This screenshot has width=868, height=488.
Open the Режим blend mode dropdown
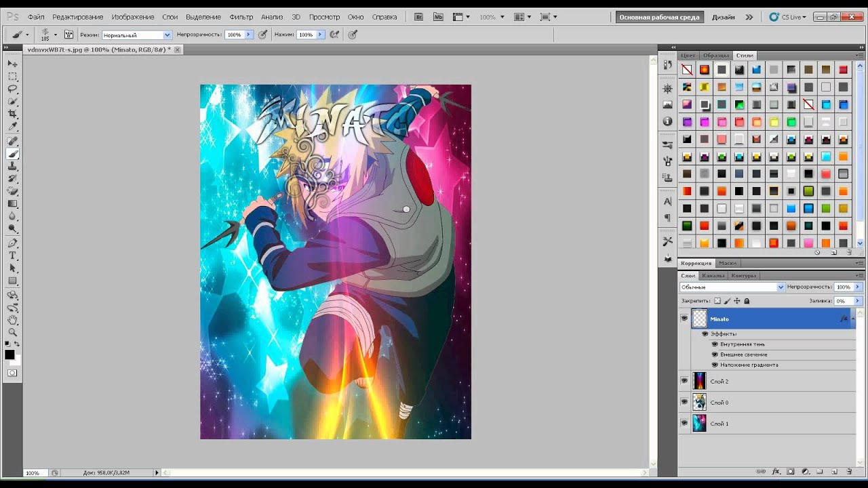pyautogui.click(x=136, y=35)
